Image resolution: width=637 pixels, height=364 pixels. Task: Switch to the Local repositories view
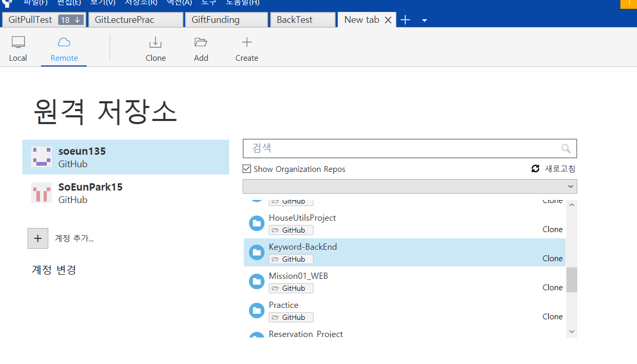coord(18,50)
